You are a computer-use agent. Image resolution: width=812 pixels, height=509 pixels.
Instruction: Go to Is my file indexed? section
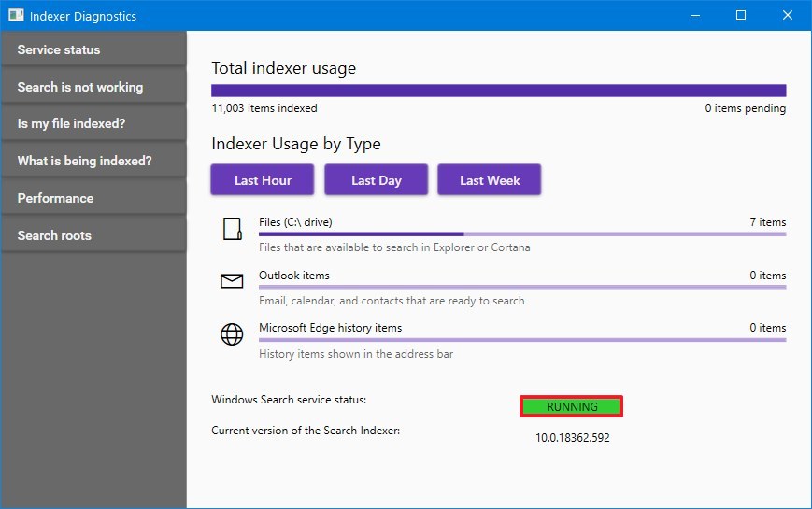coord(93,123)
